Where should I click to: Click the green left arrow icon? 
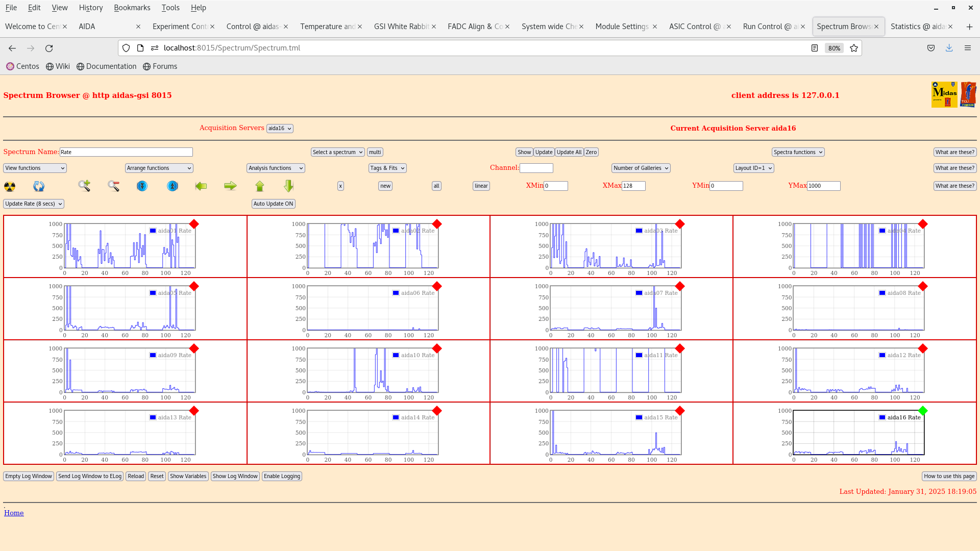201,186
